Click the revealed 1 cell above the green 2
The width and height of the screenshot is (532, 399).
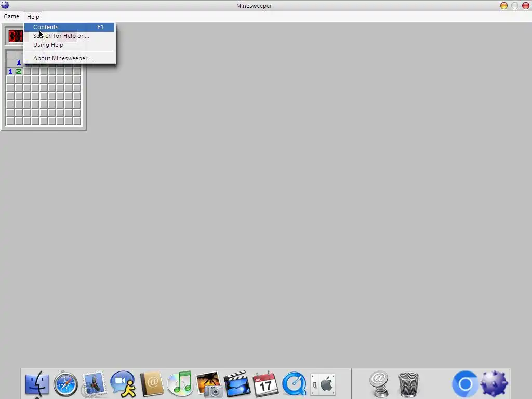[x=19, y=63]
